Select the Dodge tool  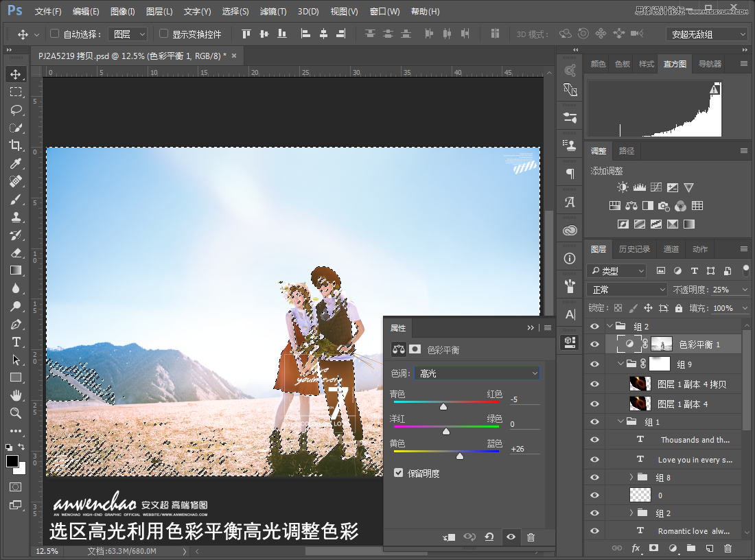[15, 306]
